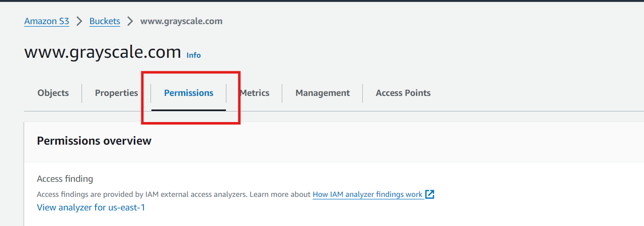Go back to the Buckets list breadcrumb
644x226 pixels.
[105, 21]
